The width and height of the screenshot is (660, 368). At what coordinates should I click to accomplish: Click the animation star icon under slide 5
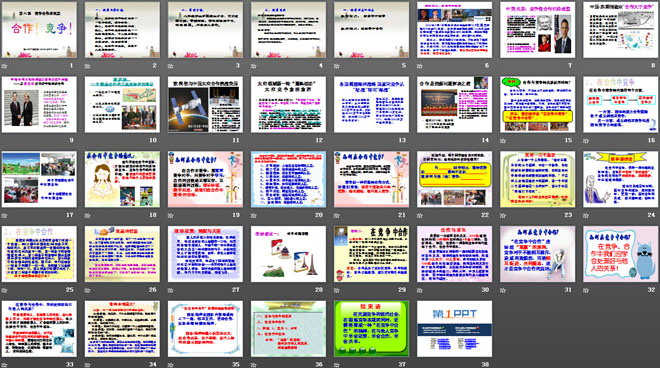[x=337, y=66]
